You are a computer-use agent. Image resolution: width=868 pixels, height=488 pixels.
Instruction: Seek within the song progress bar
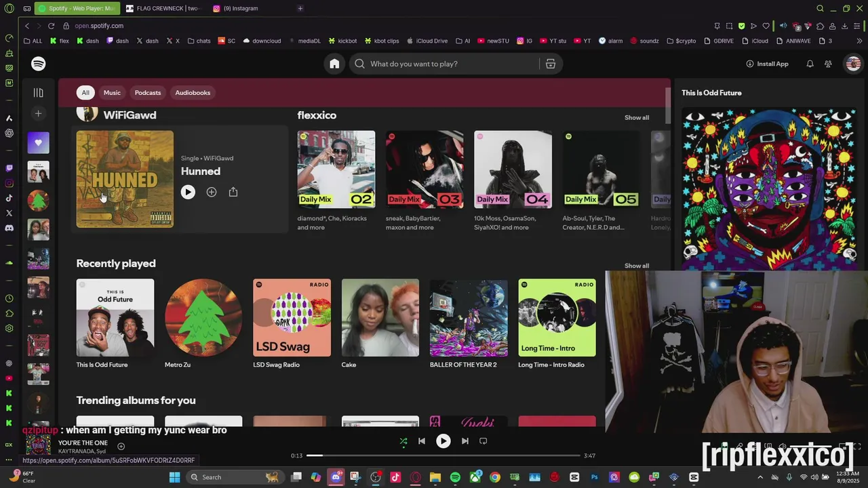(443, 455)
